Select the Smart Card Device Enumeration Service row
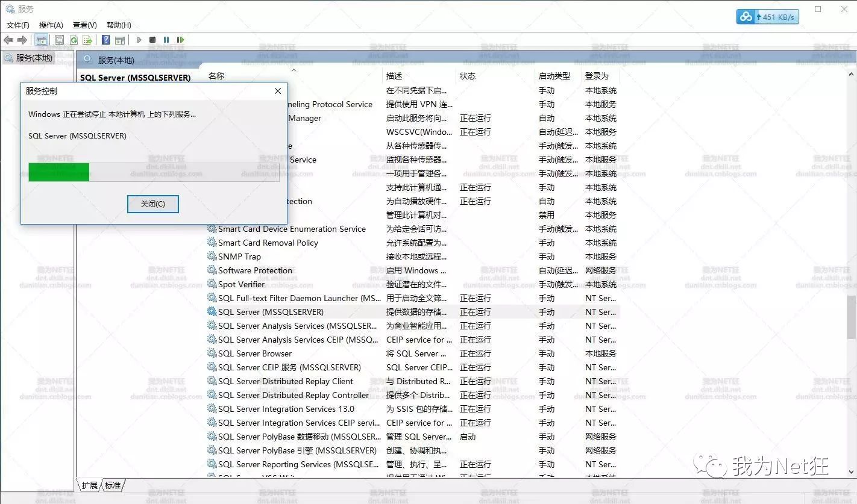This screenshot has width=857, height=504. [413, 229]
